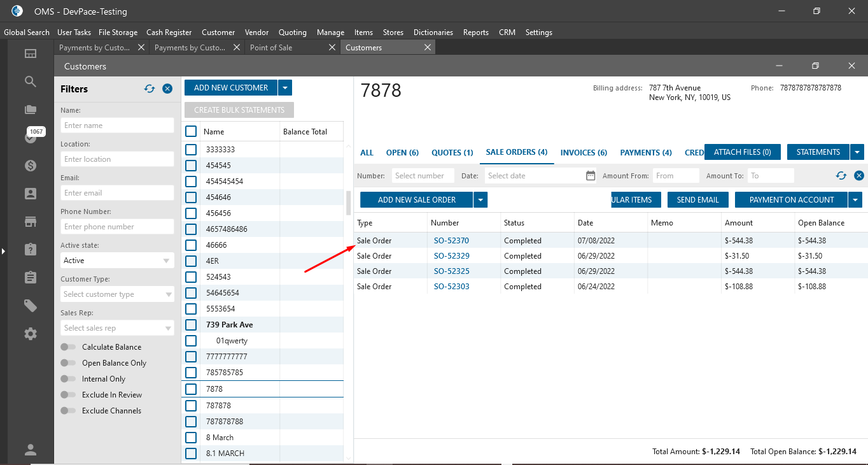Screen dimensions: 868x465
Task: Tick the checkbox for customer 3333333
Action: coord(191,150)
